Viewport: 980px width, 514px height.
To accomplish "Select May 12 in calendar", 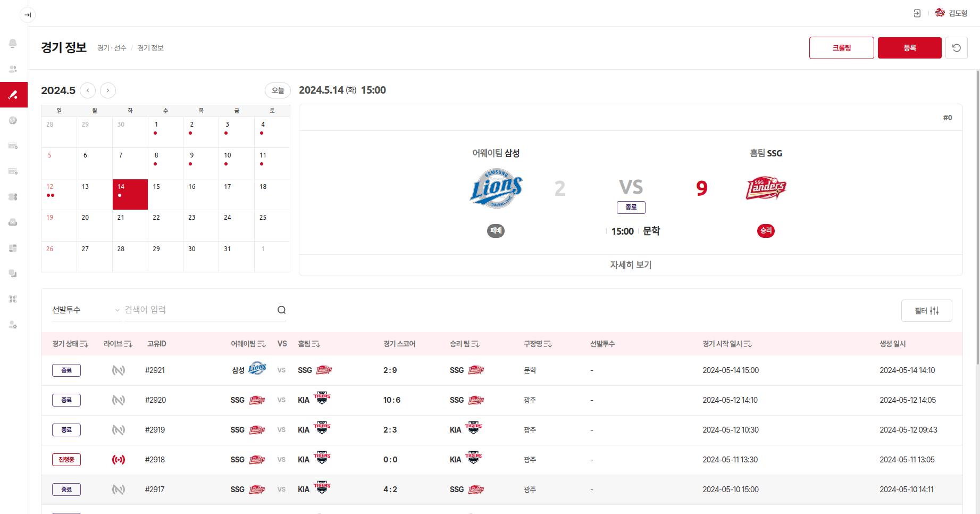I will pos(59,194).
